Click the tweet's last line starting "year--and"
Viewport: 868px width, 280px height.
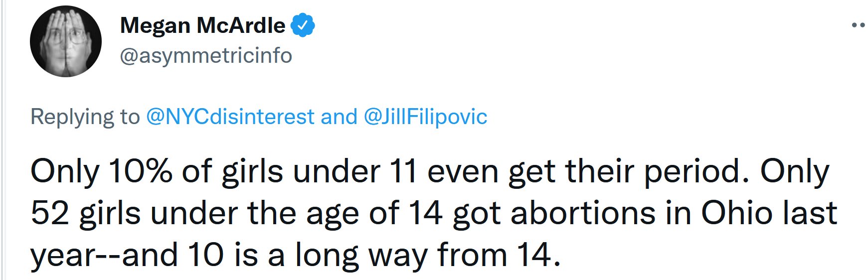[296, 256]
